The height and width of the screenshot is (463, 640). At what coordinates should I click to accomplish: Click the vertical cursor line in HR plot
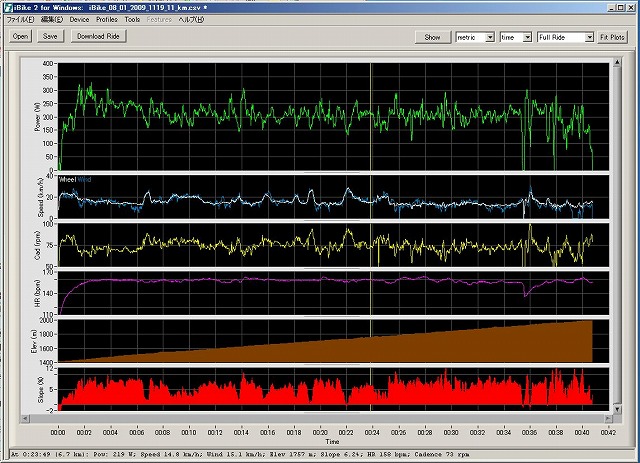[371, 290]
